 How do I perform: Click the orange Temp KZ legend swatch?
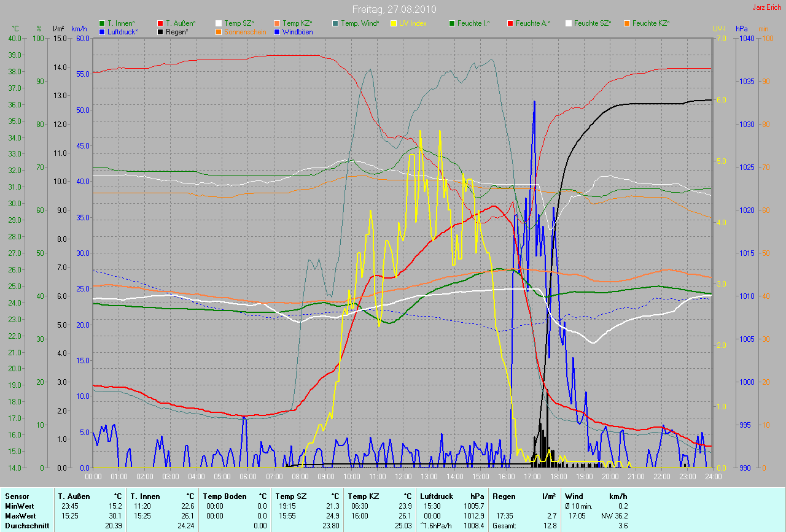click(x=278, y=23)
